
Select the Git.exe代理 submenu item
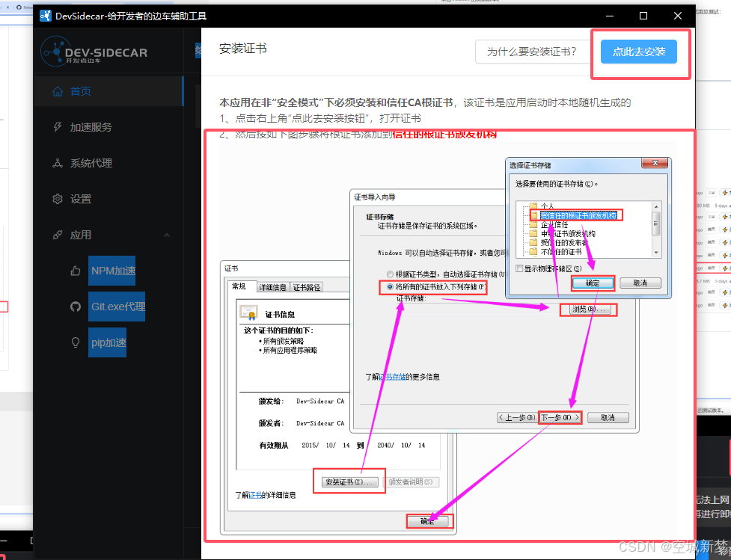(x=117, y=307)
